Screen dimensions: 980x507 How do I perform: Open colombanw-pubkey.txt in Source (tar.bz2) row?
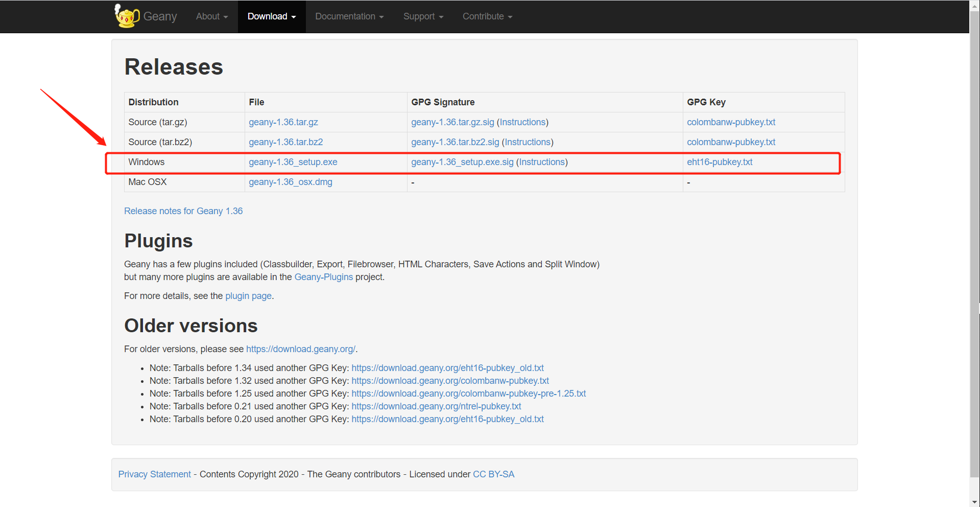(731, 142)
